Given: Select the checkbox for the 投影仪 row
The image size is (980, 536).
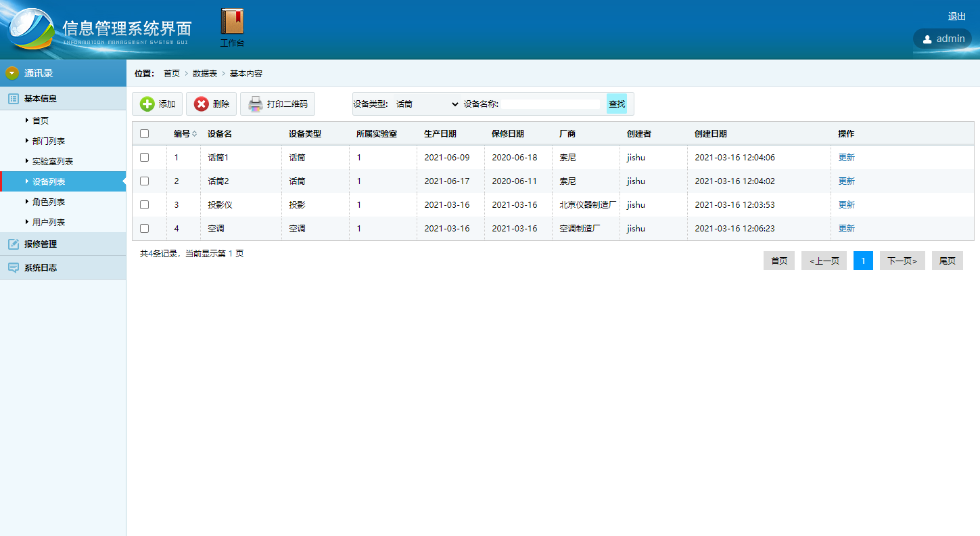Looking at the screenshot, I should pyautogui.click(x=144, y=205).
